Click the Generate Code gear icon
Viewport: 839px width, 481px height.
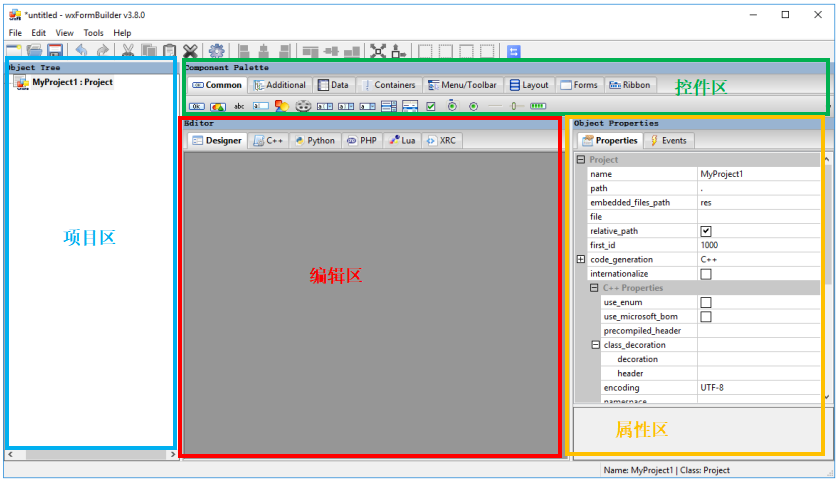pos(217,51)
